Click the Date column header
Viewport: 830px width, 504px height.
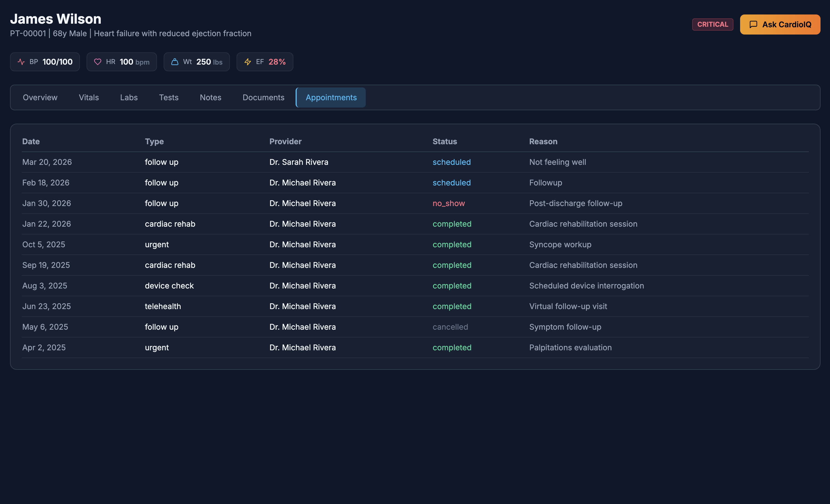[x=31, y=141]
